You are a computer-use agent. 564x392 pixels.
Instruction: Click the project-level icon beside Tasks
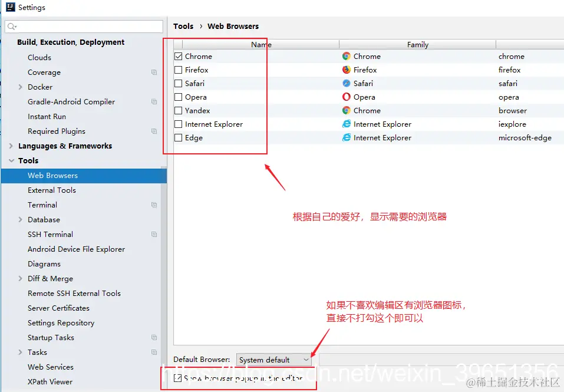(154, 353)
